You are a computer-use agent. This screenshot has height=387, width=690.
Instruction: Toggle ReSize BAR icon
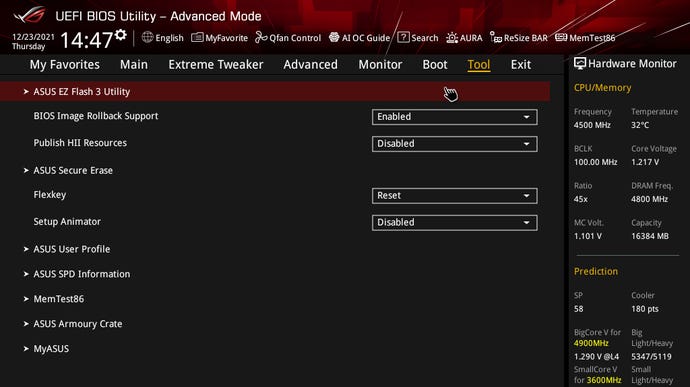tap(496, 37)
